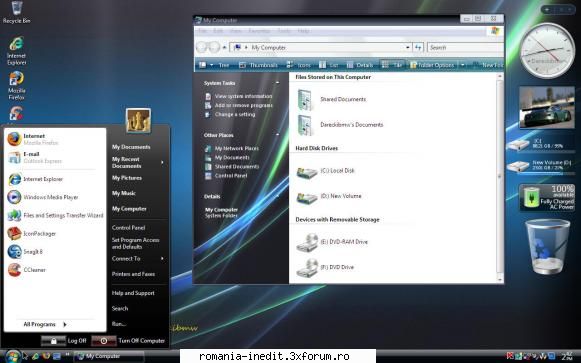Viewport: 581px width, 363px height.
Task: Open Shared Documents folder
Action: tap(332, 100)
